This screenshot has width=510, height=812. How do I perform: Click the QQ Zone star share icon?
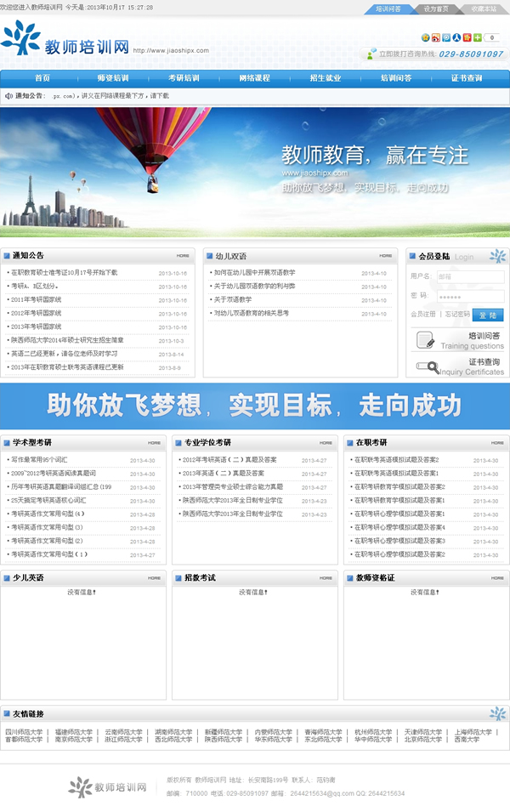[x=426, y=37]
